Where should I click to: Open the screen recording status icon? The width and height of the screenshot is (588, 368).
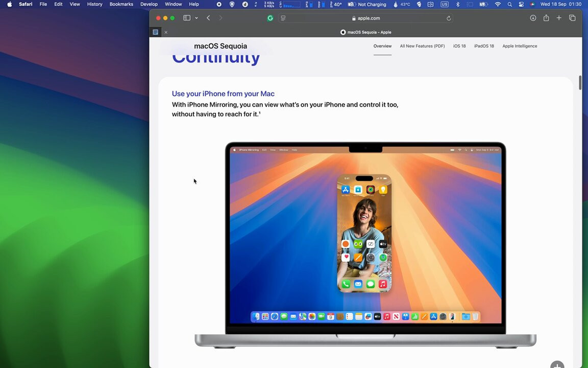pyautogui.click(x=219, y=5)
